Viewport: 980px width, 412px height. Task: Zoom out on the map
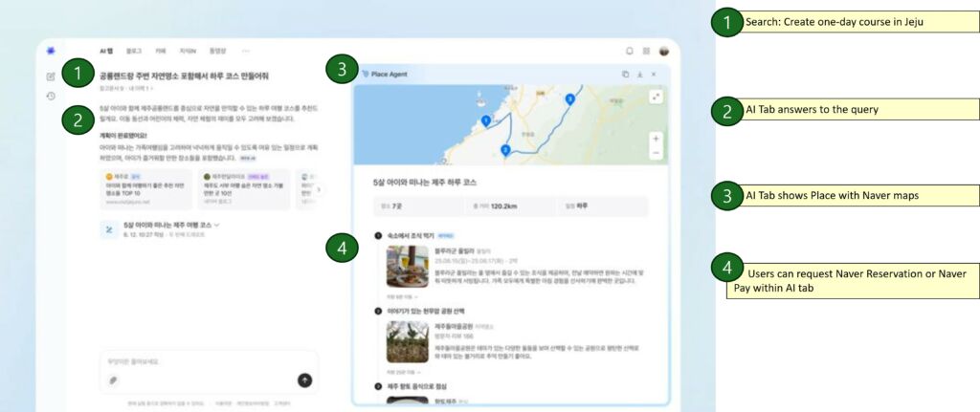(x=656, y=153)
